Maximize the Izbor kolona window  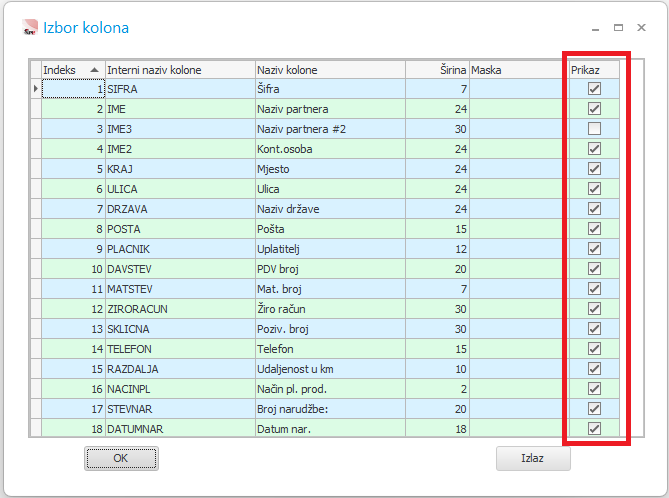[x=618, y=28]
